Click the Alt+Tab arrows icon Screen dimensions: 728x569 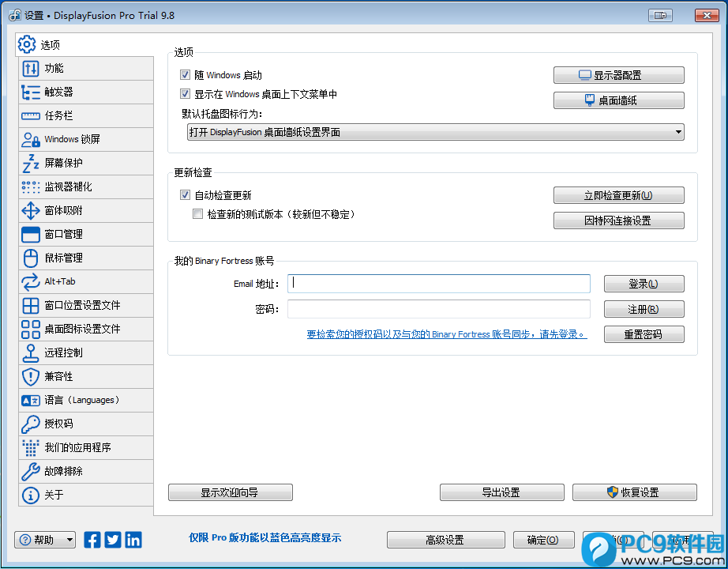[31, 281]
